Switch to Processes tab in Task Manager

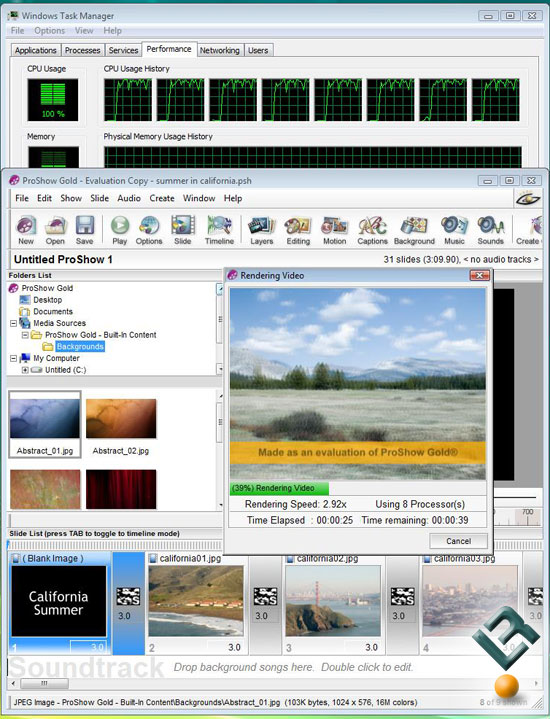pyautogui.click(x=83, y=50)
